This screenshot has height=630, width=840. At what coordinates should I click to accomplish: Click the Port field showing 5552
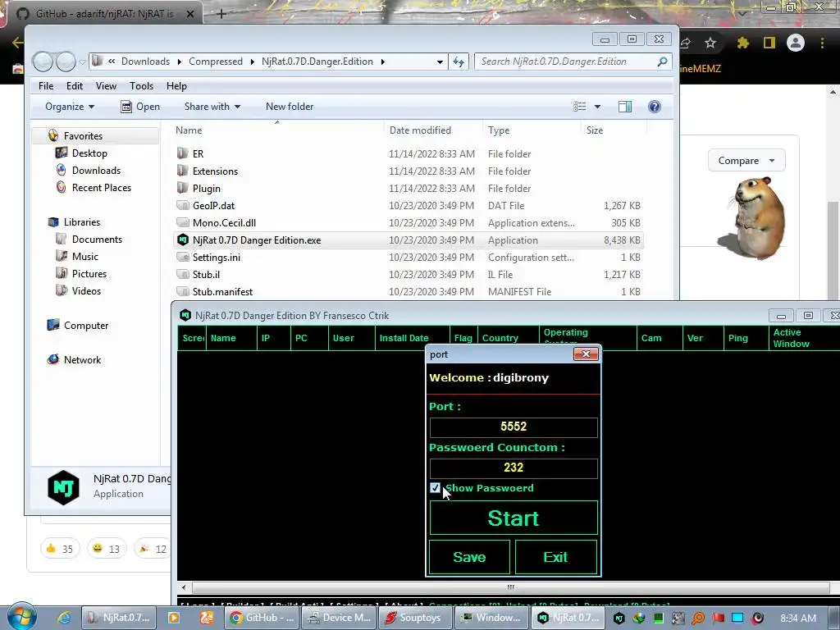pos(514,427)
